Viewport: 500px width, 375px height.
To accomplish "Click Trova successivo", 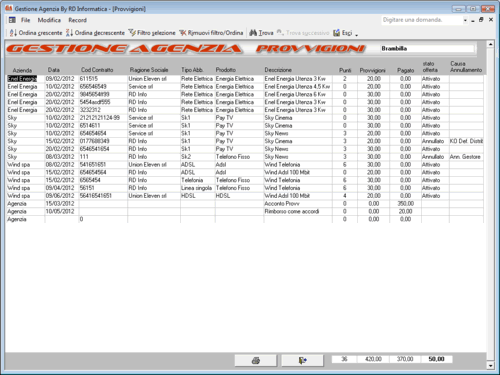I will 303,33.
